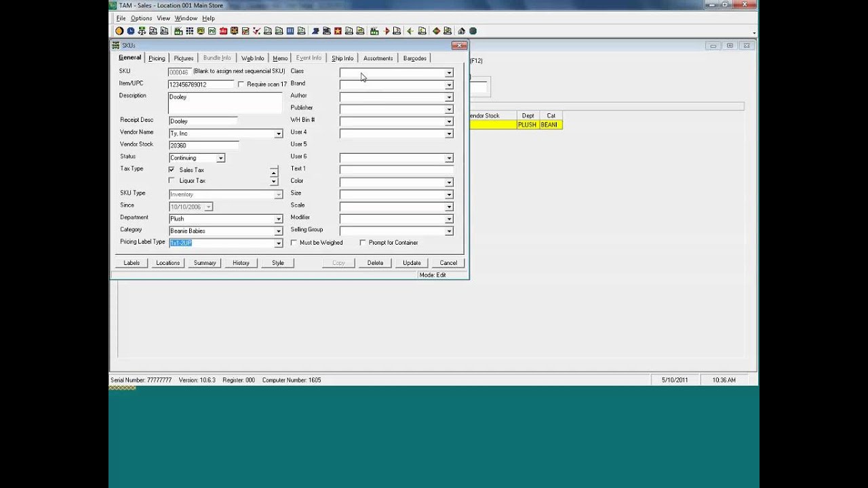Click the green hierarchy tree toolbar icon
This screenshot has width=868, height=488.
point(142,31)
